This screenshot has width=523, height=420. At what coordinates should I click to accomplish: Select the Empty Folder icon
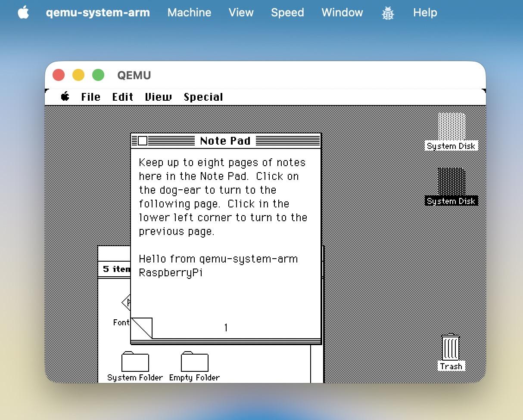tap(194, 361)
